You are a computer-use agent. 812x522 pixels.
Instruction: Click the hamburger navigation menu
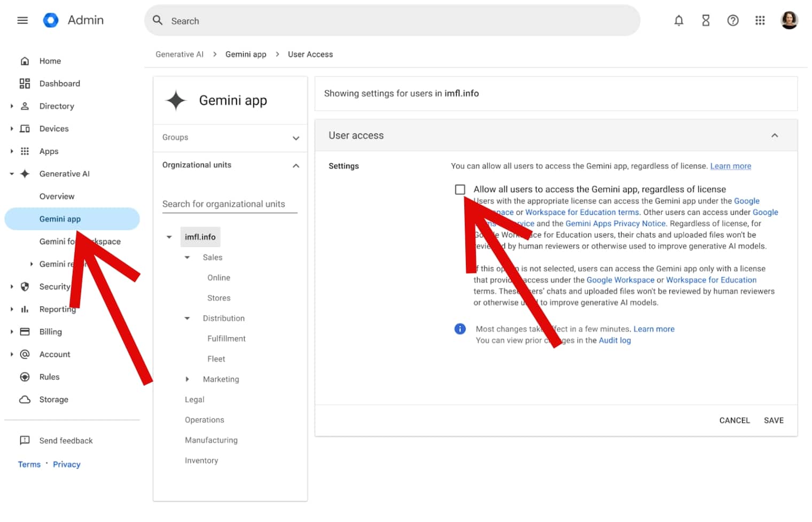pyautogui.click(x=22, y=20)
